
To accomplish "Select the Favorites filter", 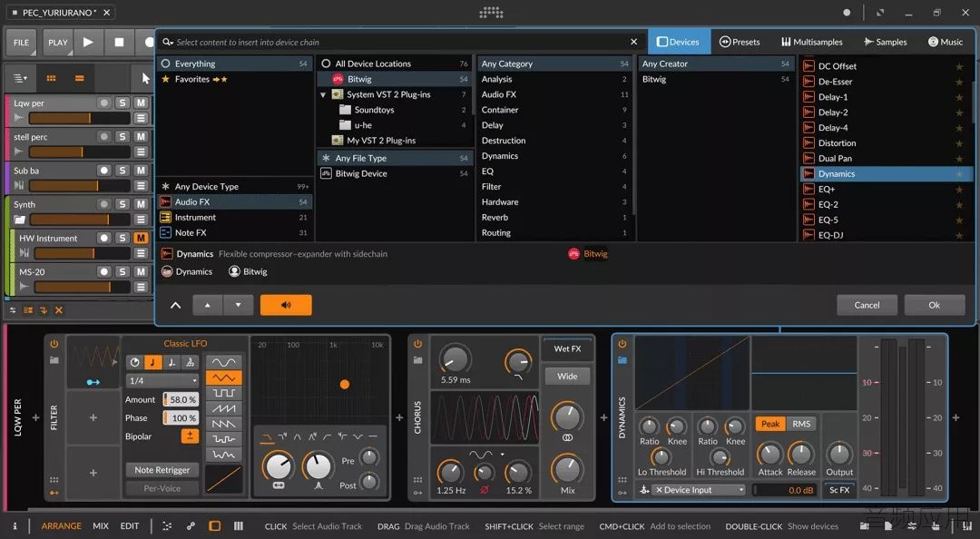I will pyautogui.click(x=234, y=80).
